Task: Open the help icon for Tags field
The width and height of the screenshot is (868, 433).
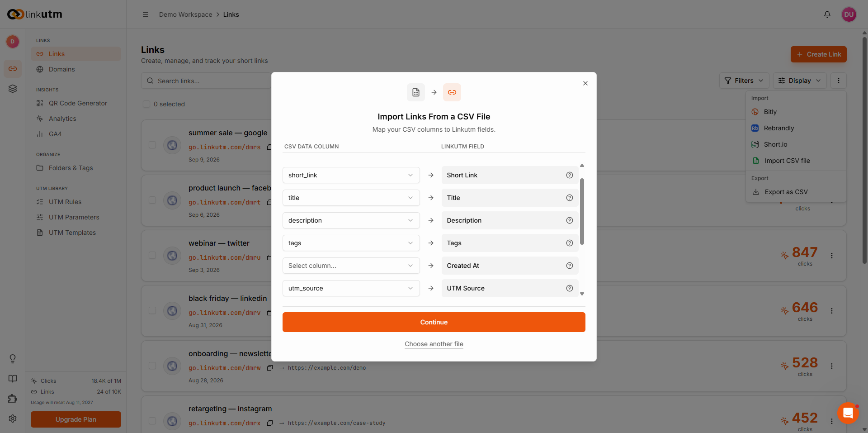Action: click(569, 243)
